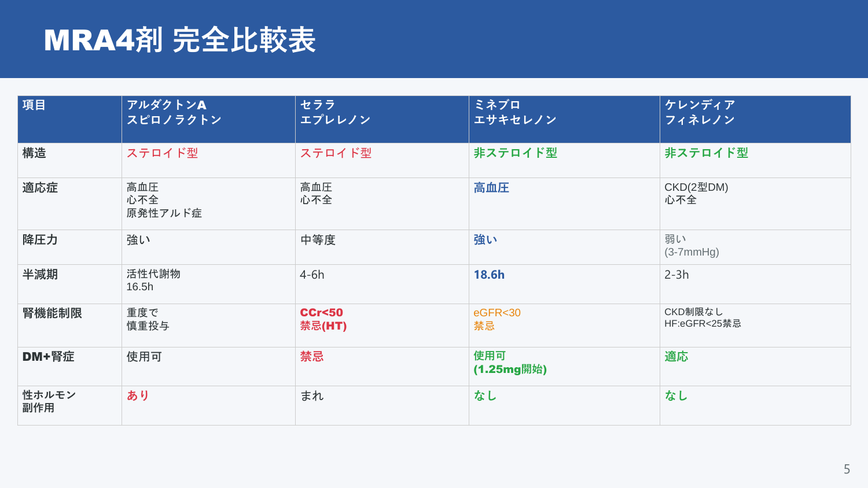
Task: Click the ミネブロ エサキセレノン column header
Action: pos(564,119)
